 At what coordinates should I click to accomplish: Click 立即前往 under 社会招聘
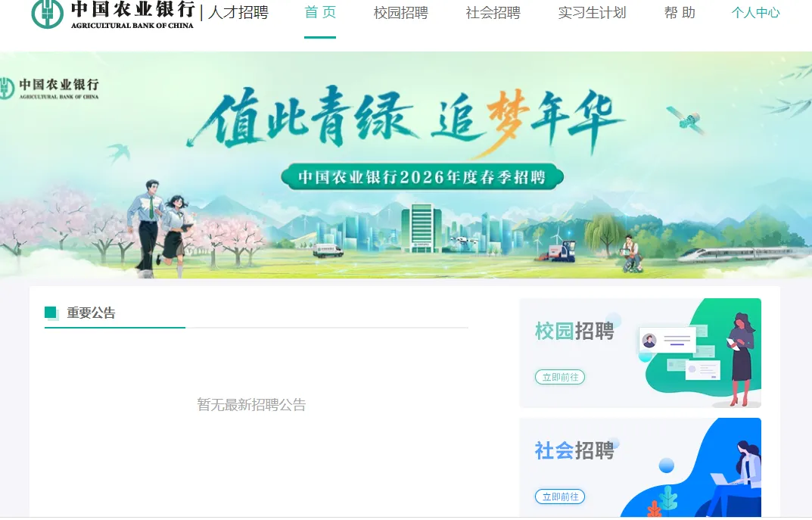560,497
